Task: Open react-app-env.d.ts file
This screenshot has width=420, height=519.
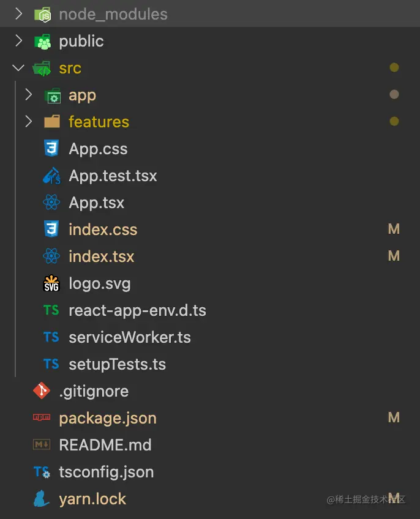Action: pyautogui.click(x=137, y=310)
